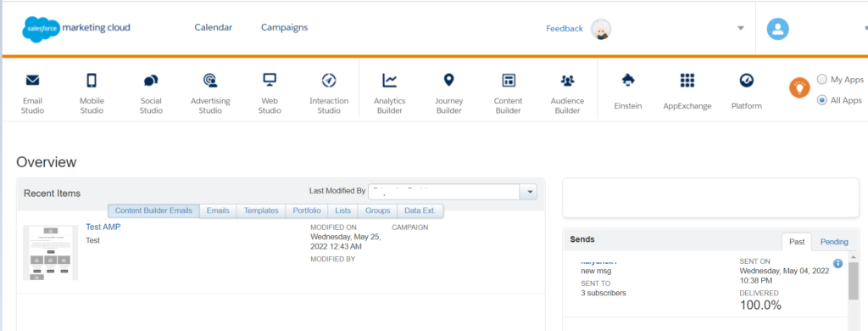The height and width of the screenshot is (331, 868).
Task: Open Web Studio app icon
Action: 270,81
